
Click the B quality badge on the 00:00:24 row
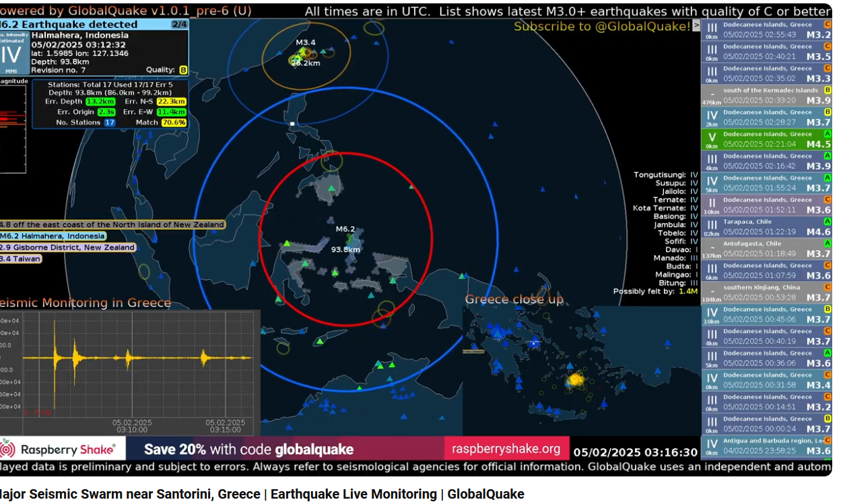(x=828, y=419)
